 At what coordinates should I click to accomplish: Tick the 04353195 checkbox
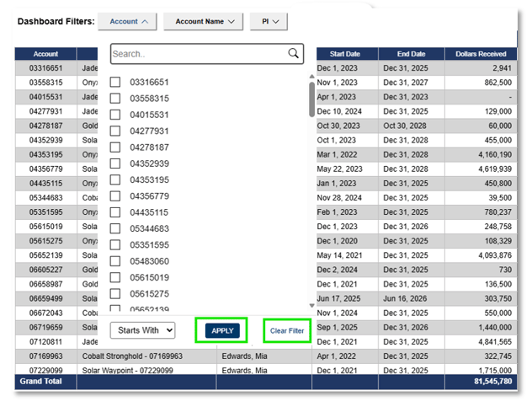115,179
